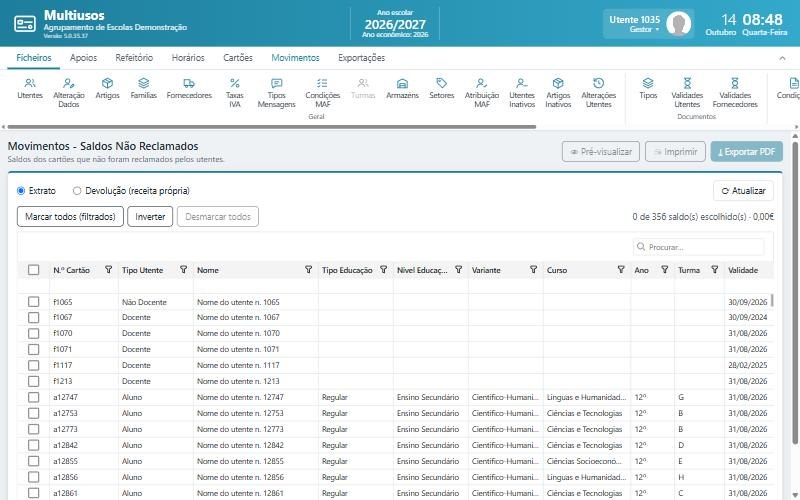Open Utentes Inativos tool
800x500 pixels.
[x=521, y=92]
